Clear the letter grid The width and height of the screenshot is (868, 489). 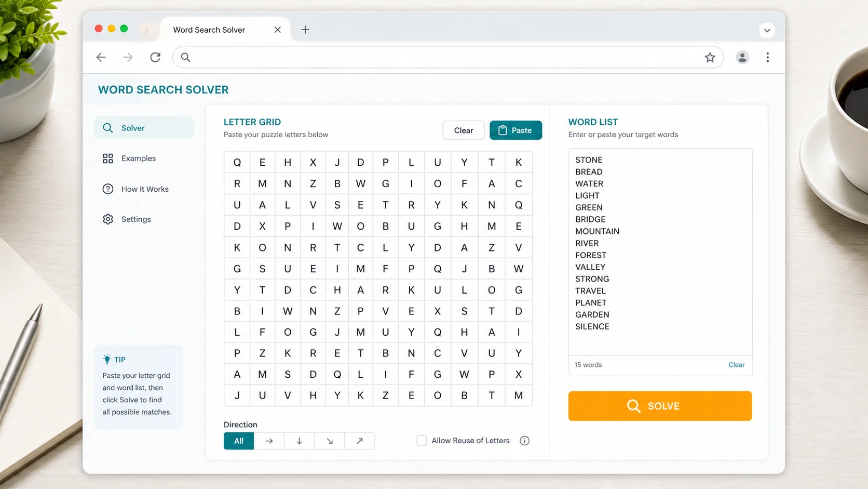464,130
